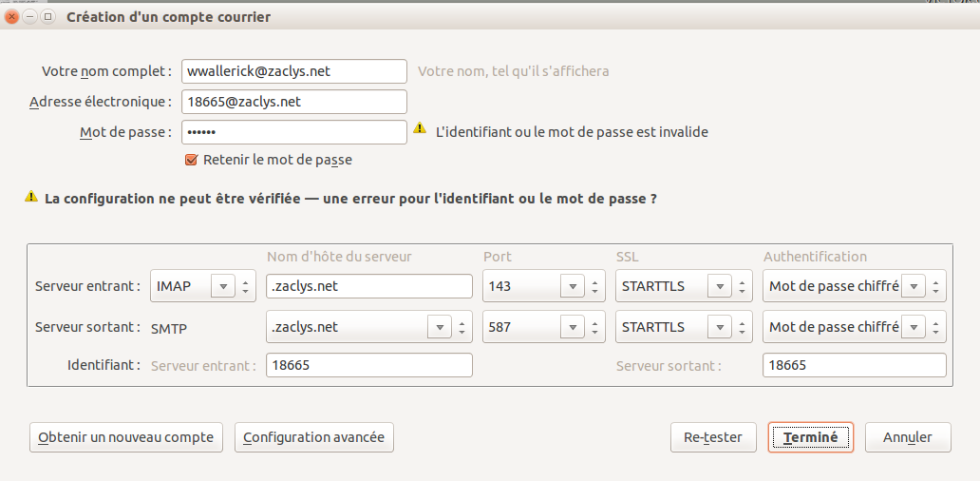Open incoming port 143 dropdown
Image resolution: width=980 pixels, height=481 pixels.
point(572,286)
